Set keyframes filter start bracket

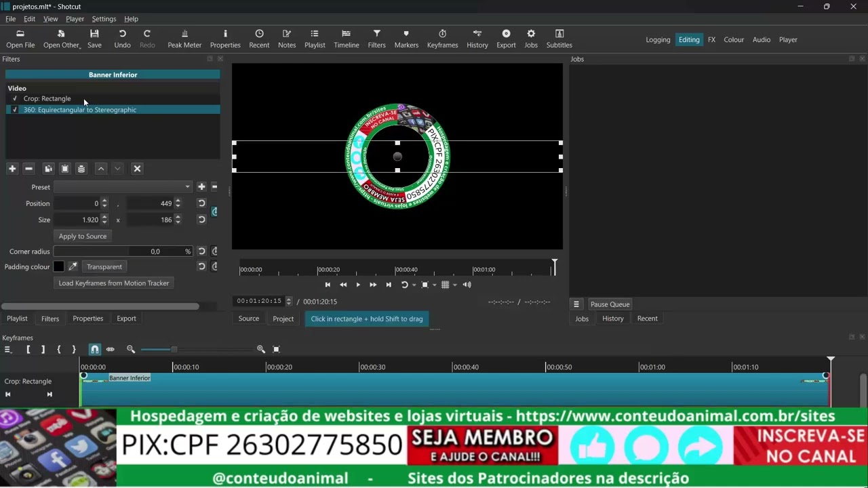pyautogui.click(x=28, y=349)
